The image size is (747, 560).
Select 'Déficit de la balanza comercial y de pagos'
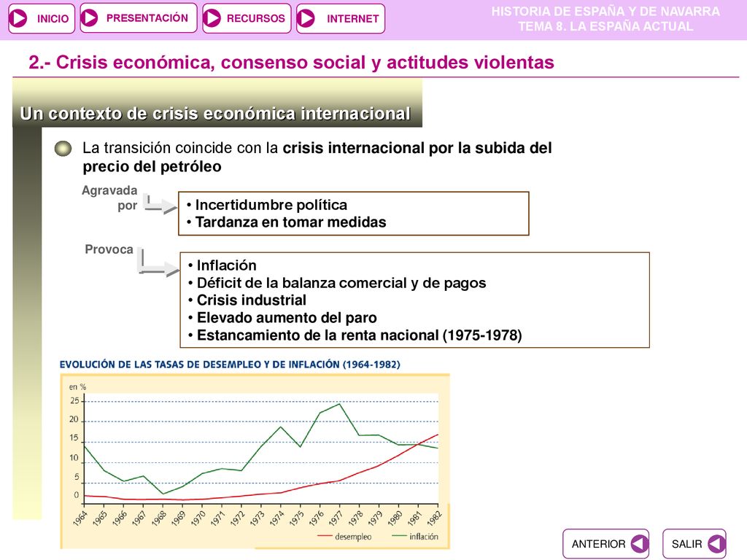[x=341, y=283]
